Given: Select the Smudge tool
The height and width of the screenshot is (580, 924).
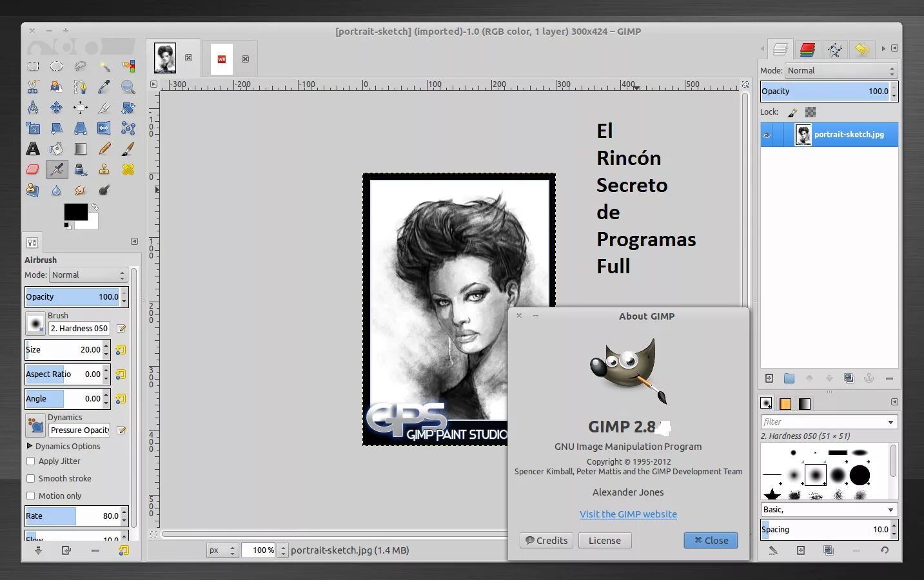Looking at the screenshot, I should [81, 190].
